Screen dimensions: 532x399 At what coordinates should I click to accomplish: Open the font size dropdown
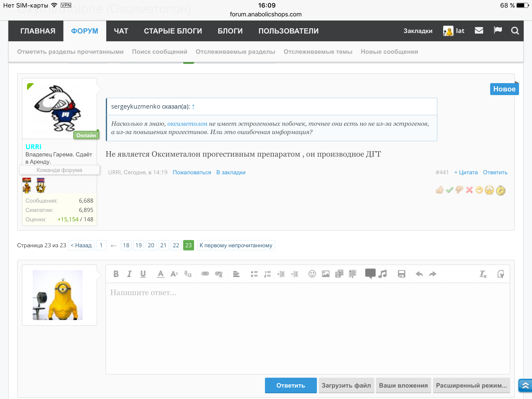pyautogui.click(x=174, y=274)
